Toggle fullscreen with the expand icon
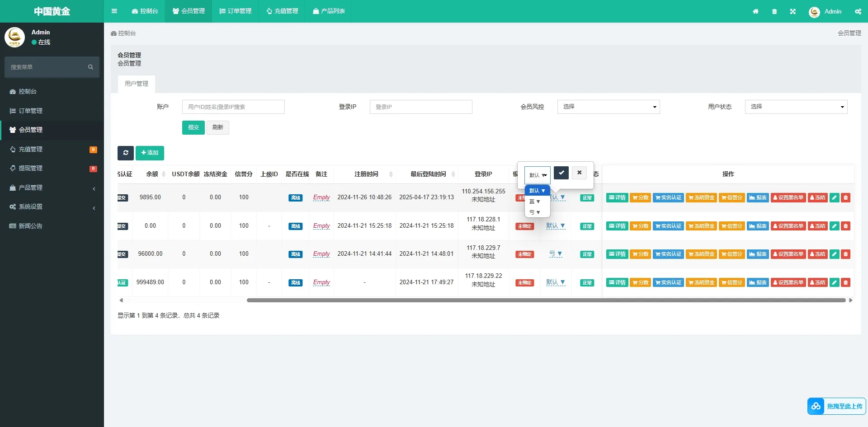Screen dimensions: 868x427 (793, 11)
